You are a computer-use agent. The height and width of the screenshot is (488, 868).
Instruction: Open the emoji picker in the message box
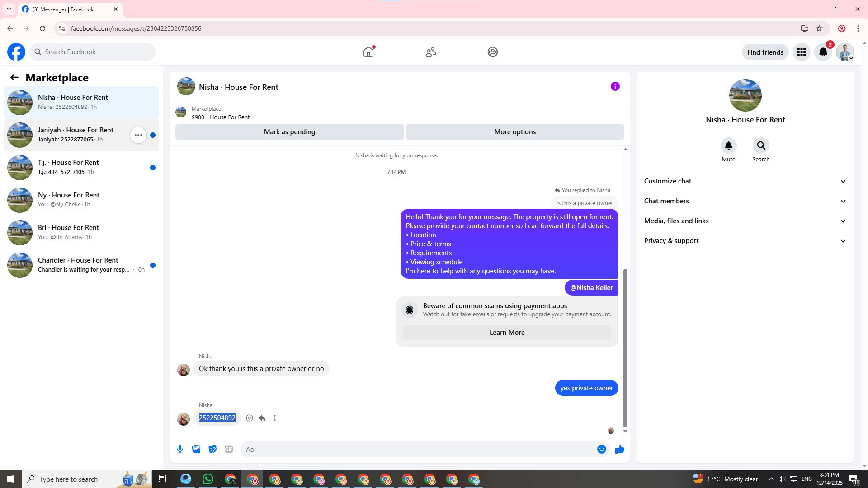coord(601,449)
